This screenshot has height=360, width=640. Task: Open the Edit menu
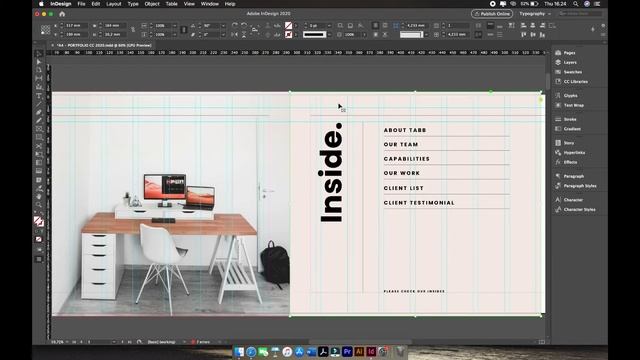coord(96,4)
